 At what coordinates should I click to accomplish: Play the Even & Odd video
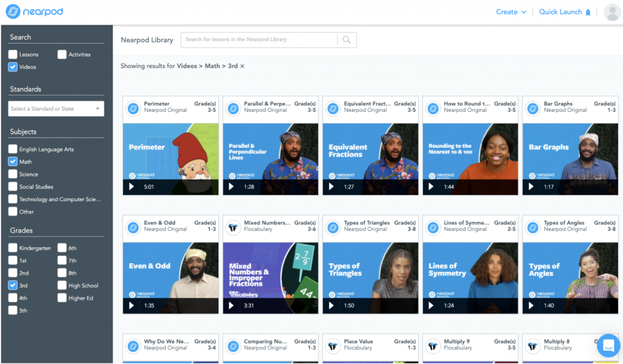(131, 305)
